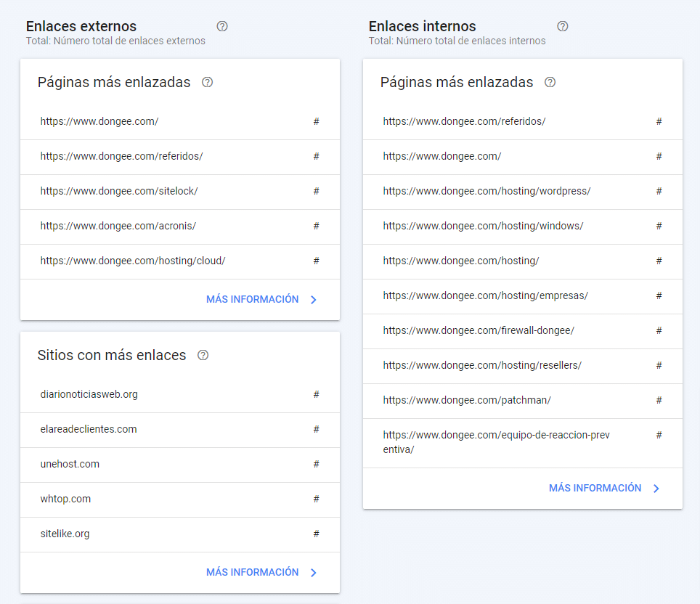Open help icon for internal Páginas más enlazadas
Screen dimensions: 700x604
[550, 82]
